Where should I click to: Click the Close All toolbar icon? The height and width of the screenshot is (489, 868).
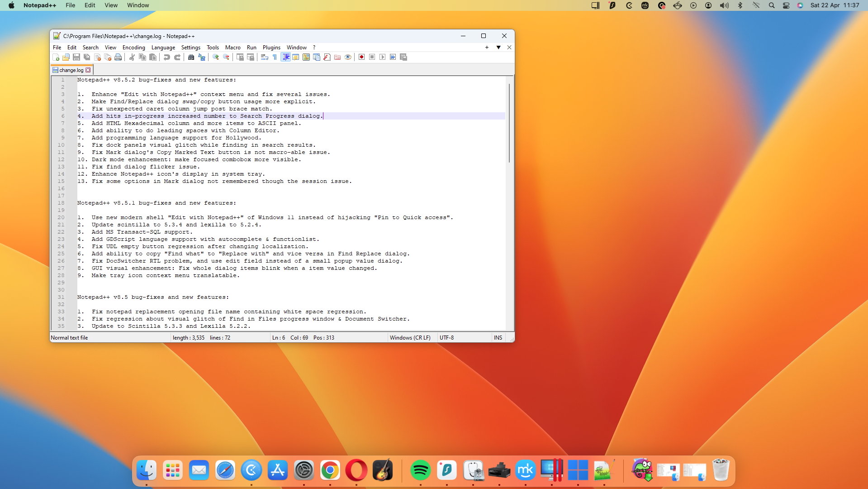pos(108,57)
